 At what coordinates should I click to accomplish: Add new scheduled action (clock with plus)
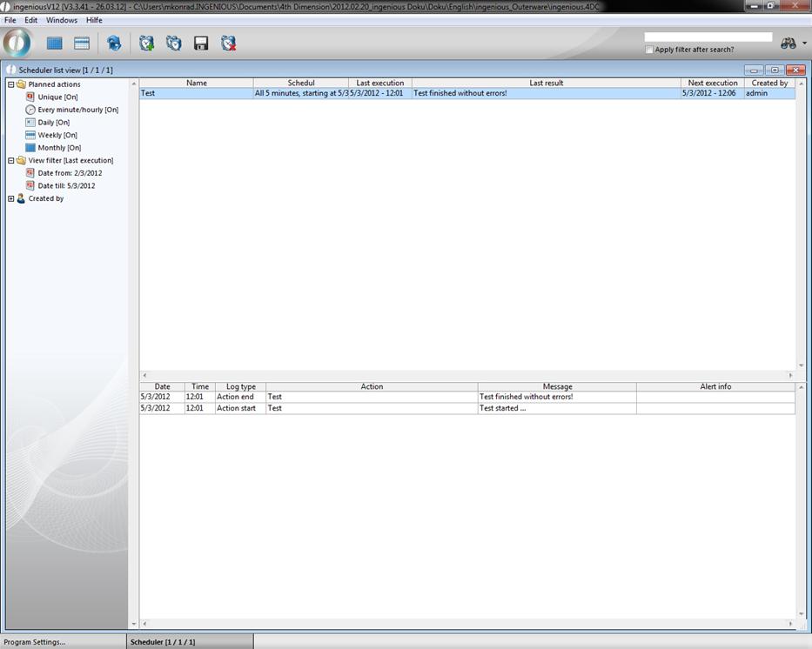click(x=146, y=43)
